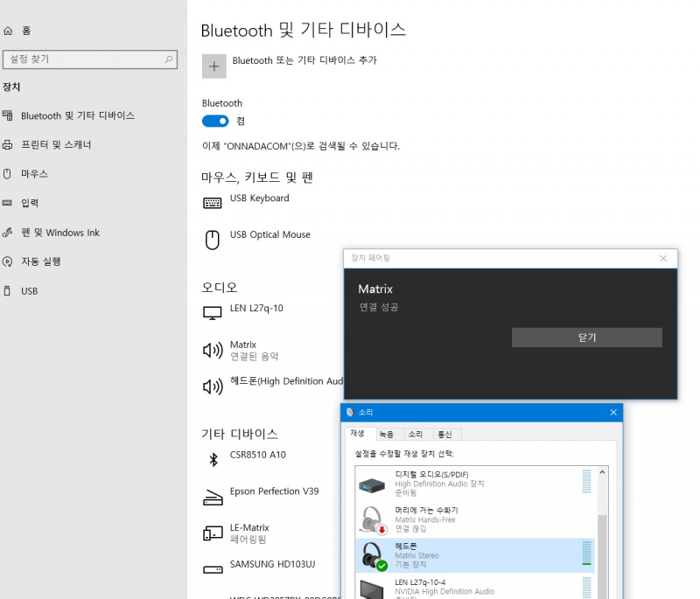700x599 pixels.
Task: Click the CSR8510 A10 Bluetooth icon
Action: [x=213, y=459]
